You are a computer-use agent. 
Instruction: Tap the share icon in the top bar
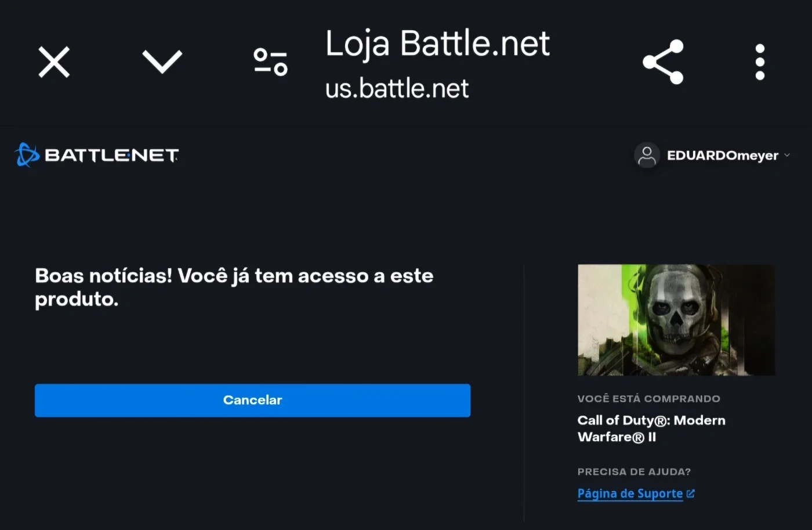point(663,62)
